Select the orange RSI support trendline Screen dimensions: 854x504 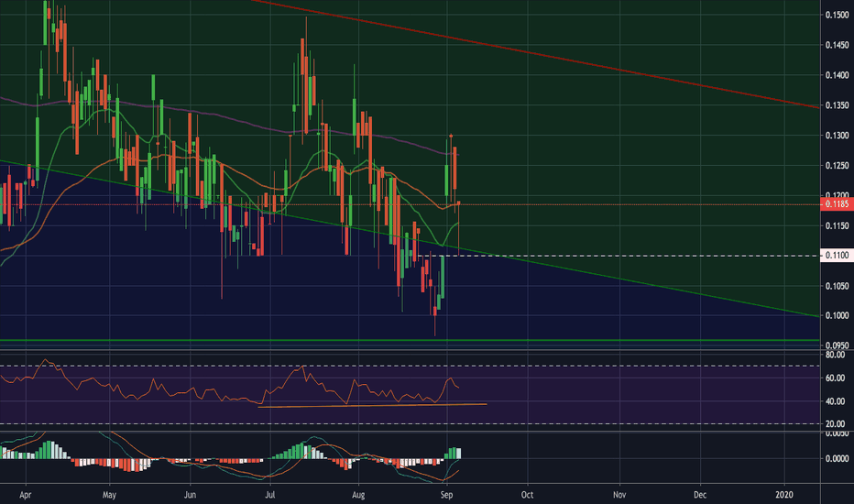[x=373, y=405]
